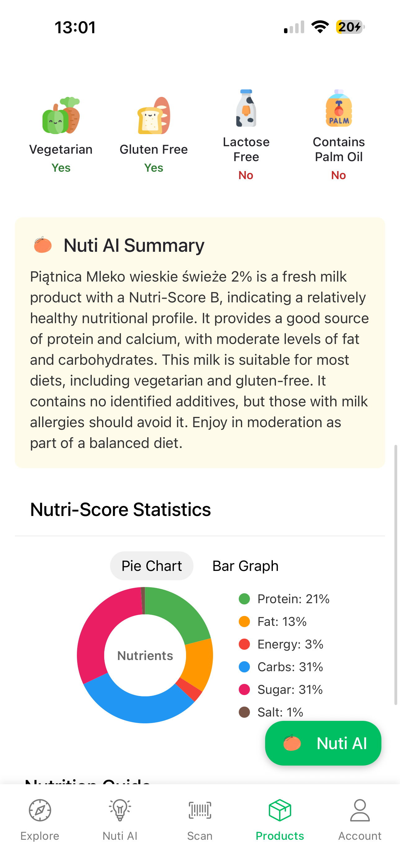Tap the Sugar 31% legend entry
Viewport: 400px width, 868px height.
click(290, 689)
